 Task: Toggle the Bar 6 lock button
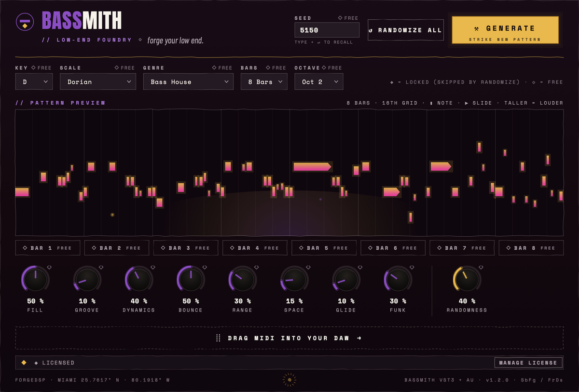pos(393,248)
